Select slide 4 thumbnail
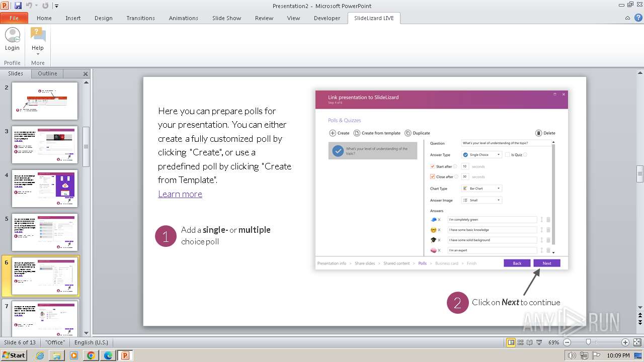The height and width of the screenshot is (362, 644). click(x=45, y=189)
